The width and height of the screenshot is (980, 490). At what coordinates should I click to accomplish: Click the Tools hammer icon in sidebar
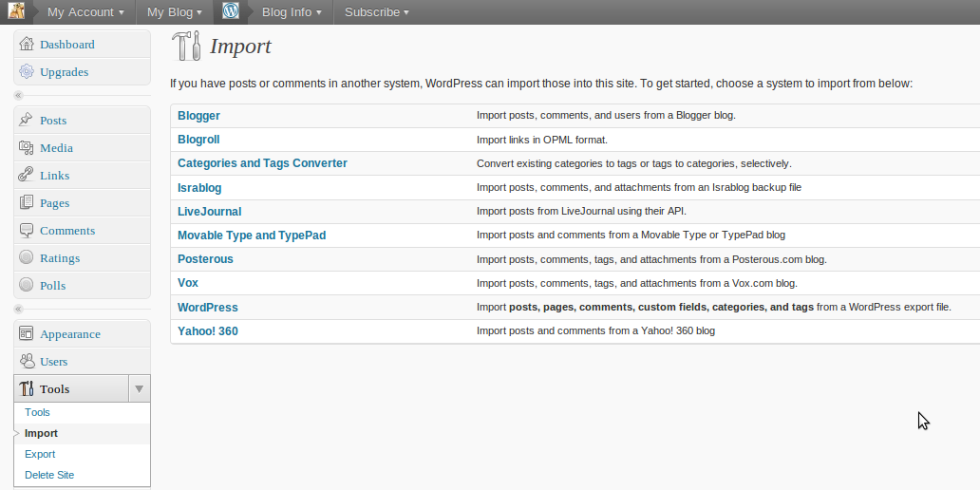[27, 388]
